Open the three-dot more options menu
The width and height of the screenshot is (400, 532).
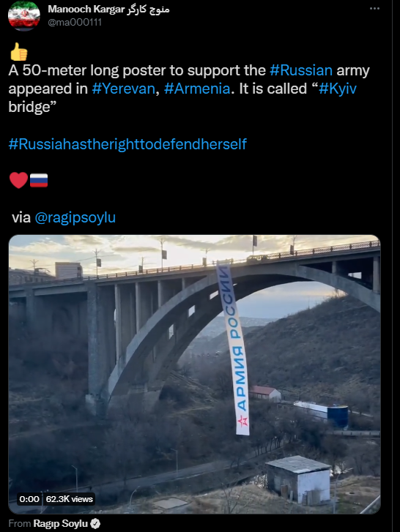(374, 9)
